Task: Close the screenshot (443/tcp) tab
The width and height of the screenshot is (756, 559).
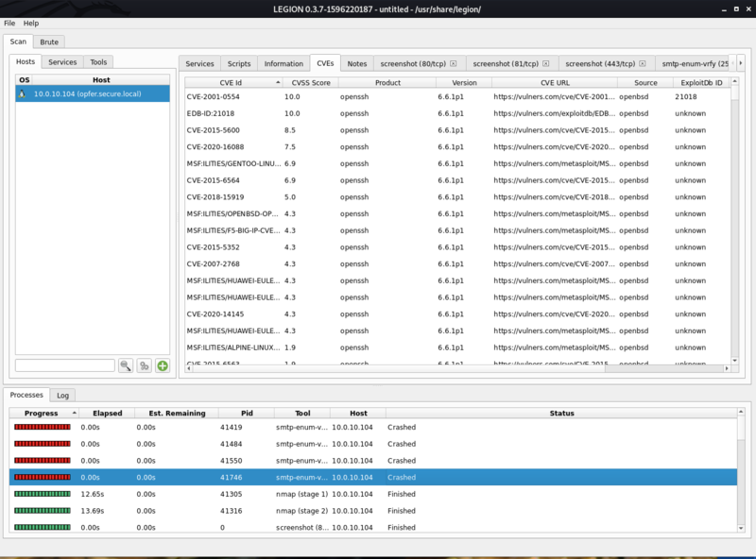Action: point(644,63)
